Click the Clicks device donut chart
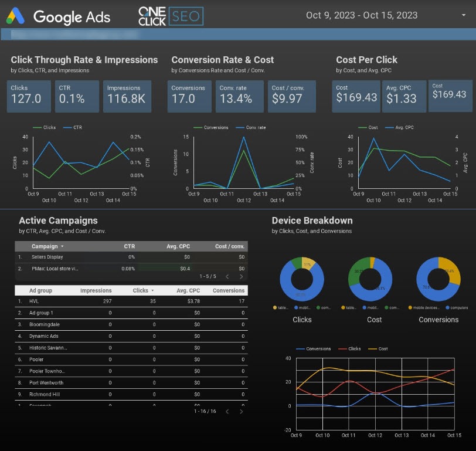Screen dimensions: 476x451 (302, 280)
